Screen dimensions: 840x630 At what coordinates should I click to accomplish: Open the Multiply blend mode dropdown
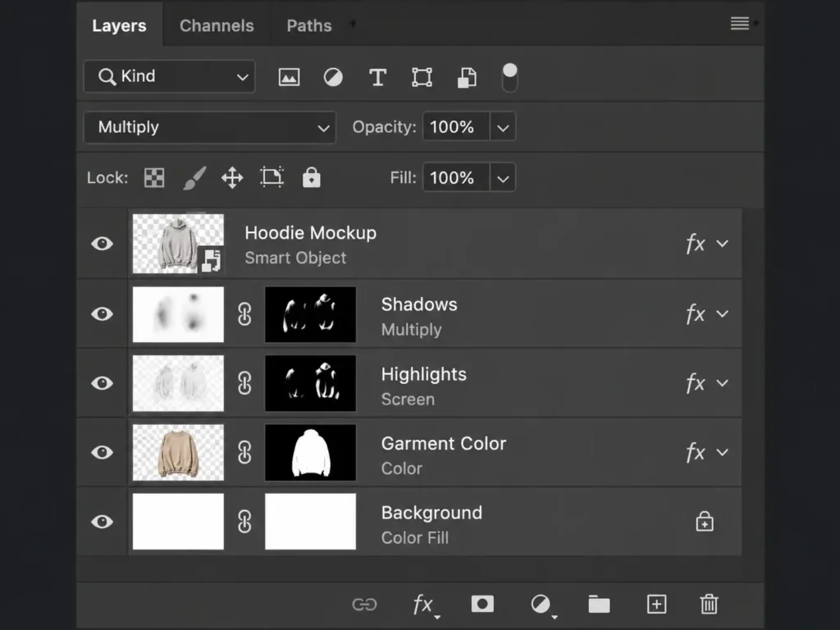click(210, 127)
